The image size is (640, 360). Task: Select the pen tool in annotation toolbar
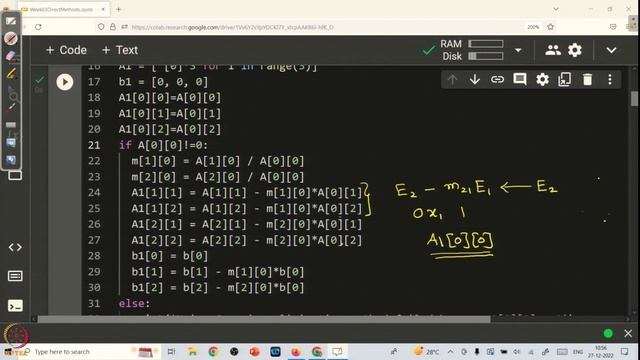click(x=11, y=107)
